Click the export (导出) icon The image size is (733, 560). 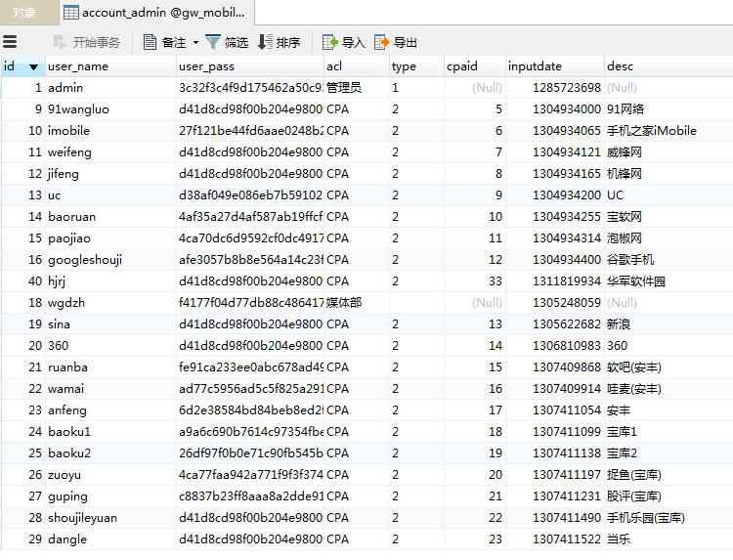click(x=381, y=42)
